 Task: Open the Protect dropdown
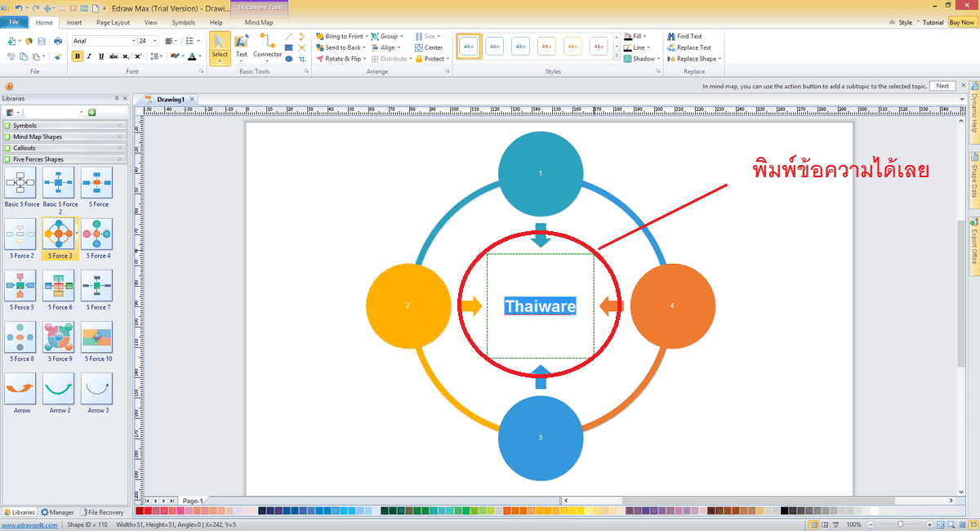click(432, 59)
